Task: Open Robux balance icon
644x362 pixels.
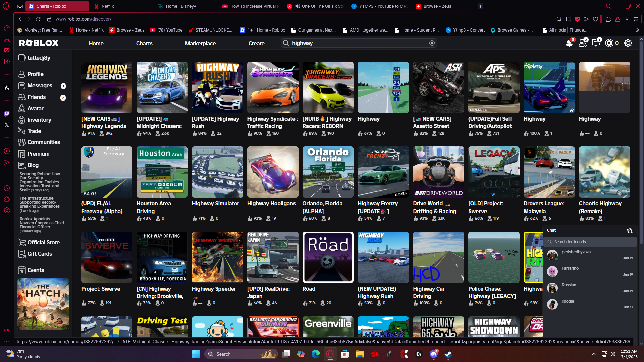Action: tap(609, 43)
